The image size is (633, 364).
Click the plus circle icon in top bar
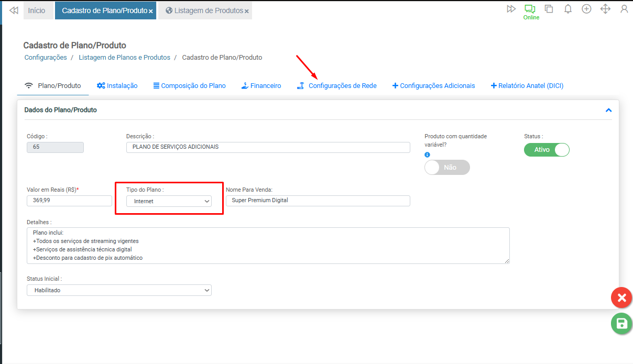pos(586,9)
